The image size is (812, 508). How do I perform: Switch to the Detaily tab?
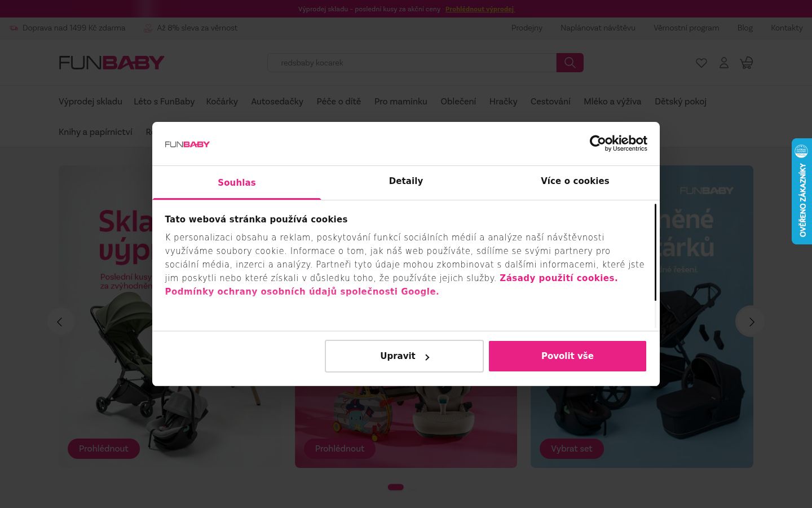[x=405, y=181]
